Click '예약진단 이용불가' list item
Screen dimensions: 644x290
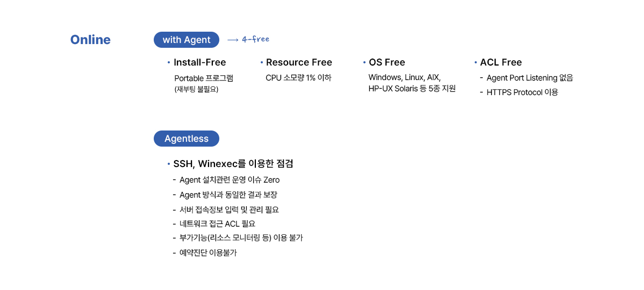click(x=208, y=252)
